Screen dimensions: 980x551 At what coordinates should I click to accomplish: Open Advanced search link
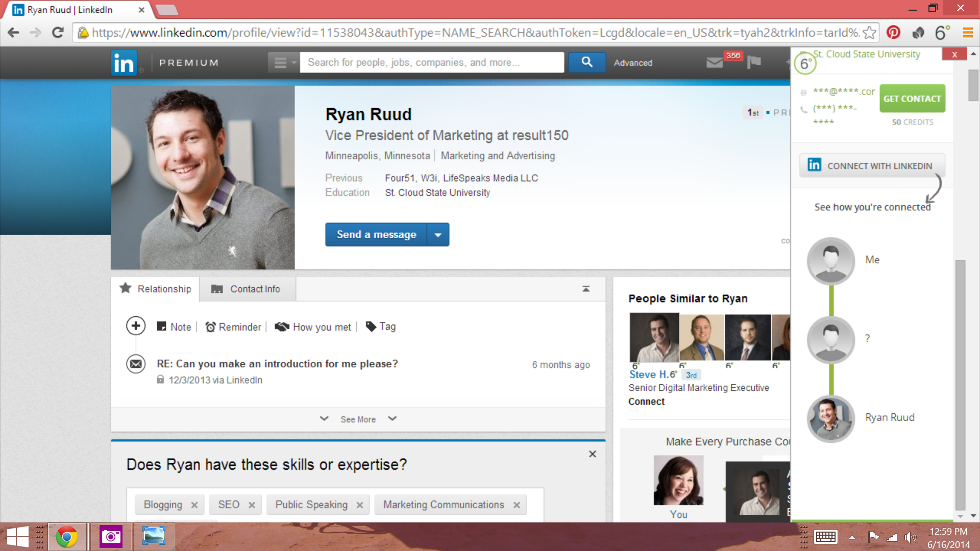point(633,63)
